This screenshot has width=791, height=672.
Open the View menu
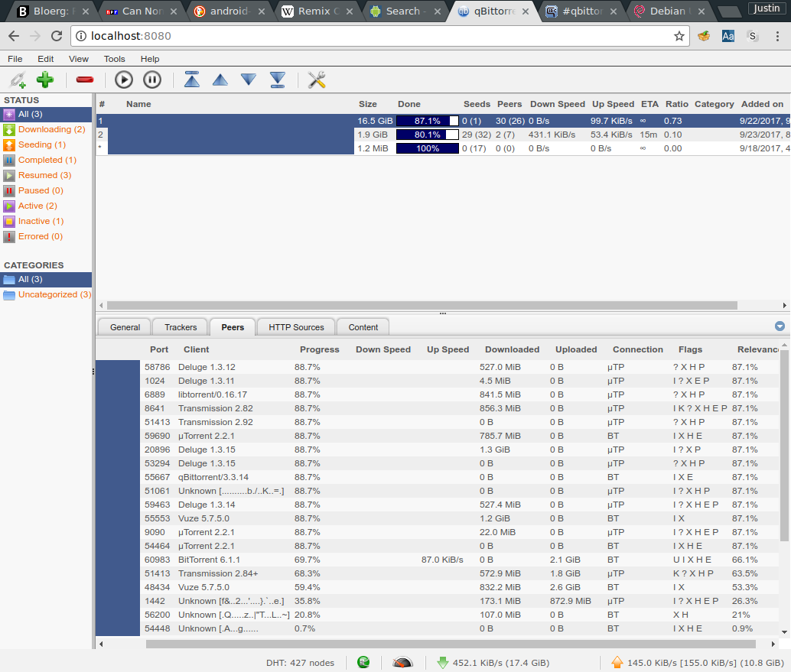coord(79,59)
